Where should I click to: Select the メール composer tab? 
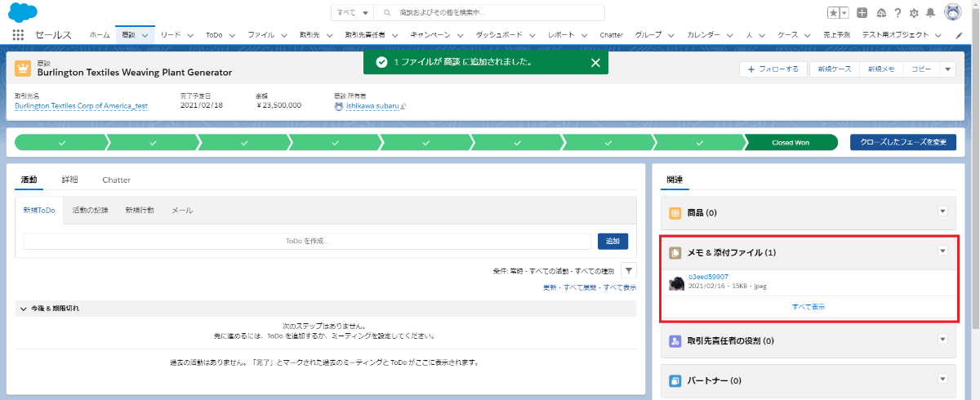coord(182,210)
